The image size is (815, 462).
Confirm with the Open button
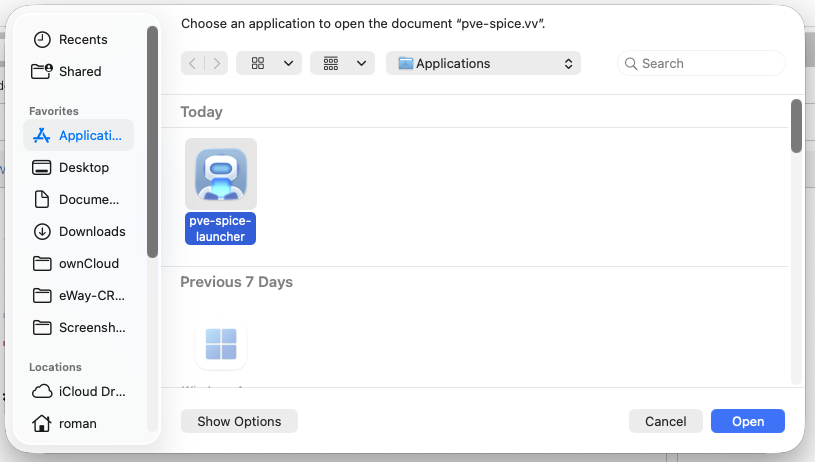[x=748, y=421]
